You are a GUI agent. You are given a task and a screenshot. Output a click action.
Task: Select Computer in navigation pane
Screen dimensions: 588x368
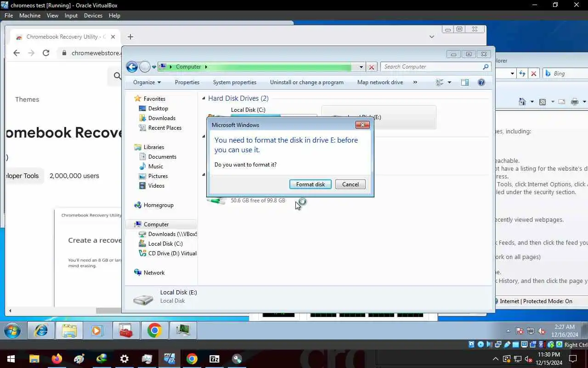pos(156,224)
